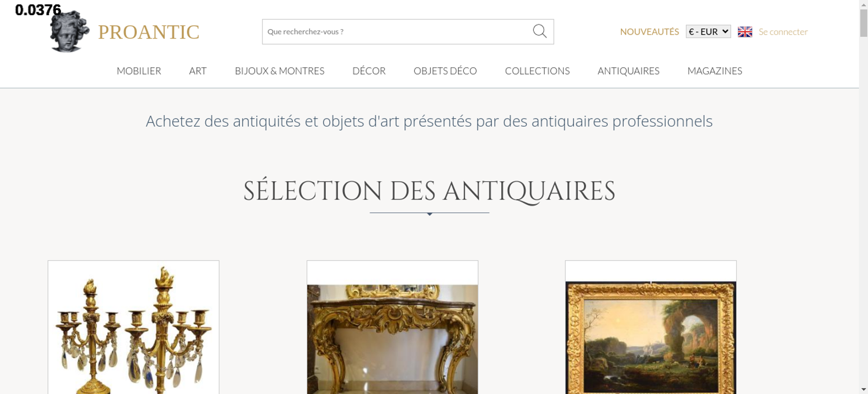
Task: Click the PROANTIC site name text
Action: point(148,32)
